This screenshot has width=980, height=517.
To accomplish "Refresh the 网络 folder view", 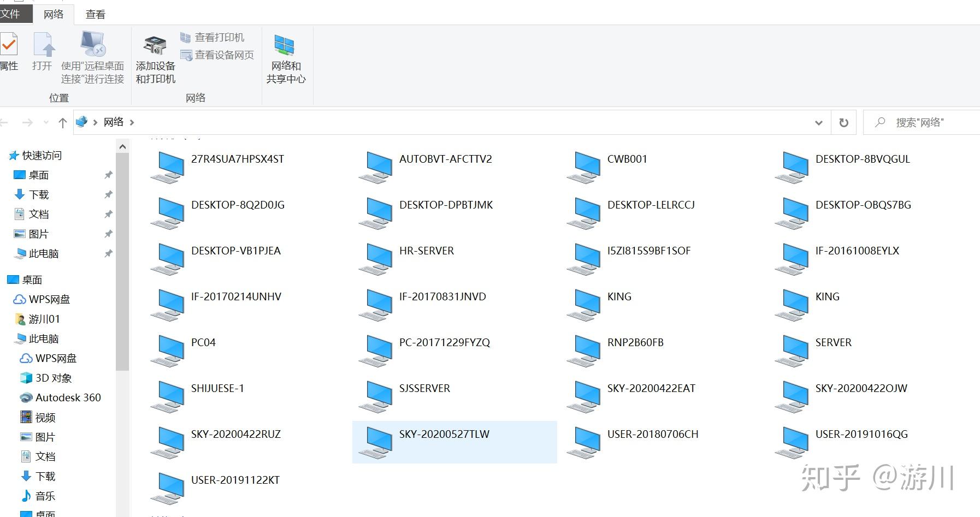I will click(844, 123).
